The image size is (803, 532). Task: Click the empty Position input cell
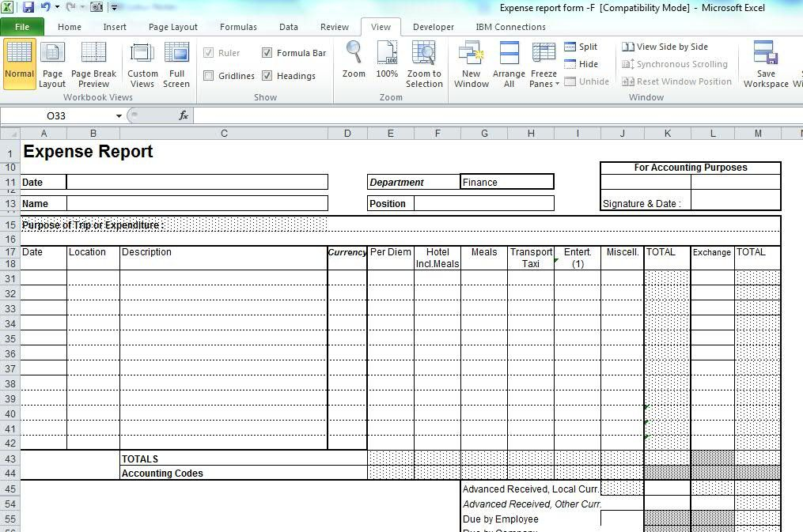[484, 204]
